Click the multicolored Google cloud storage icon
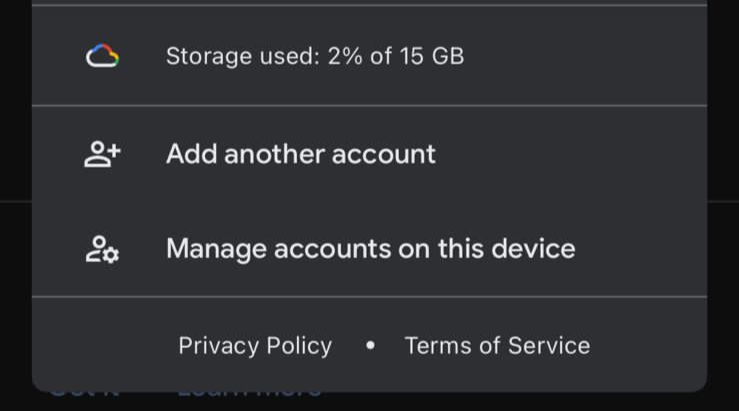 coord(102,56)
